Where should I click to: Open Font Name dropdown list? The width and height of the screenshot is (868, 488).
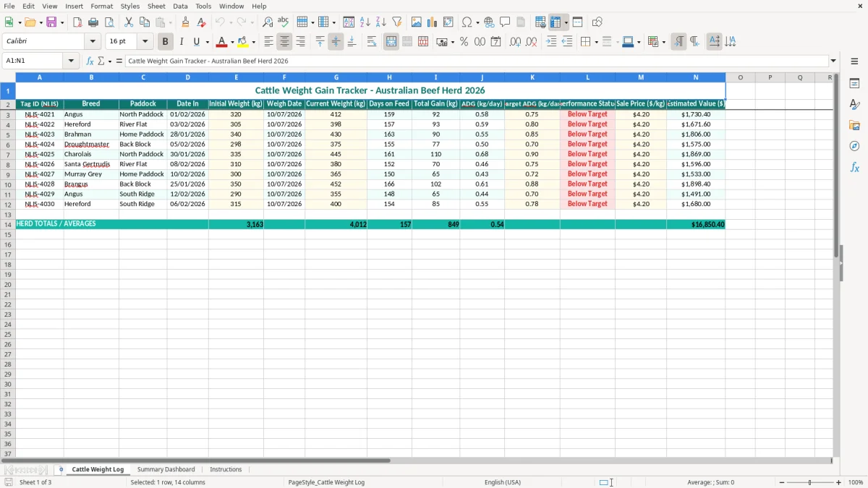(x=93, y=42)
